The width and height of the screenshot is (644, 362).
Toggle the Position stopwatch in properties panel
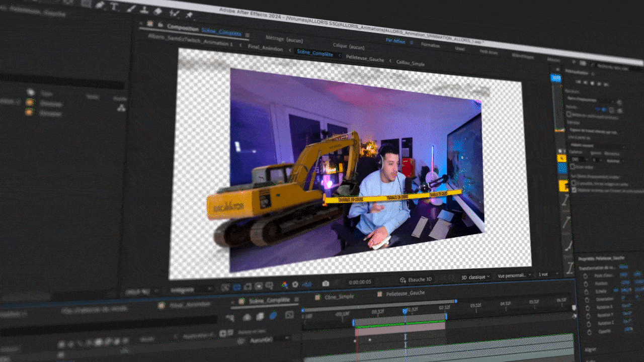586,283
